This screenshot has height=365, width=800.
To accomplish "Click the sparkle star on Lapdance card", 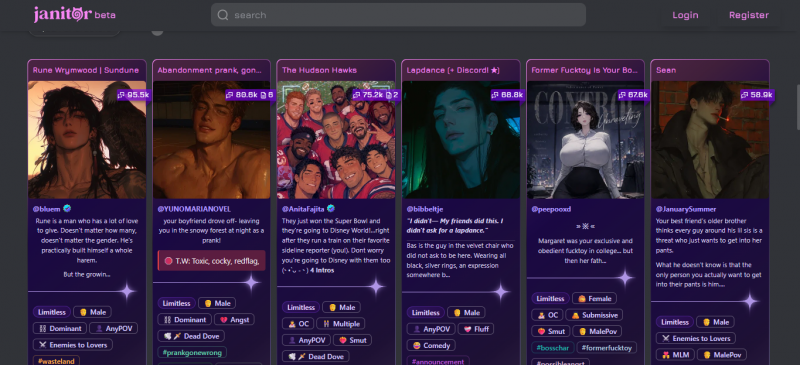I will click(501, 292).
